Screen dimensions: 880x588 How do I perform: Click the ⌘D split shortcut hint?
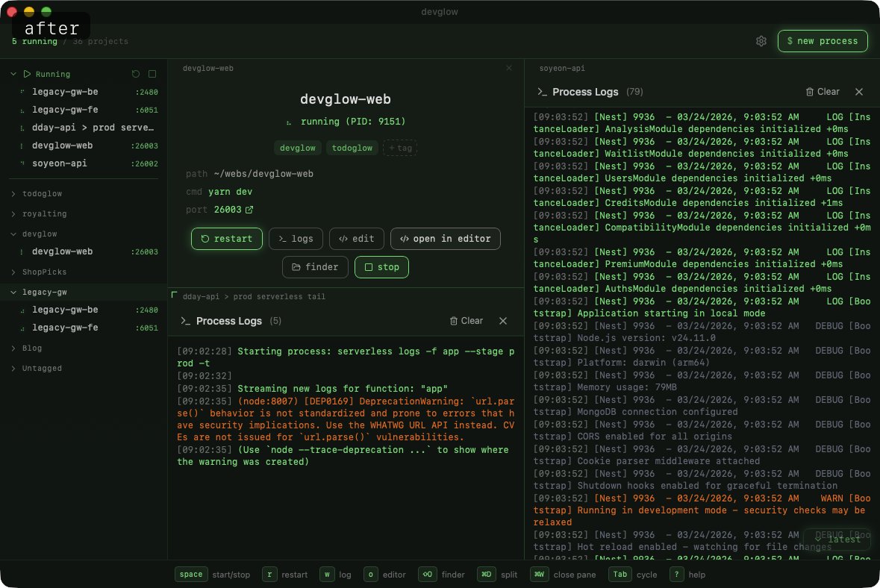[497, 575]
